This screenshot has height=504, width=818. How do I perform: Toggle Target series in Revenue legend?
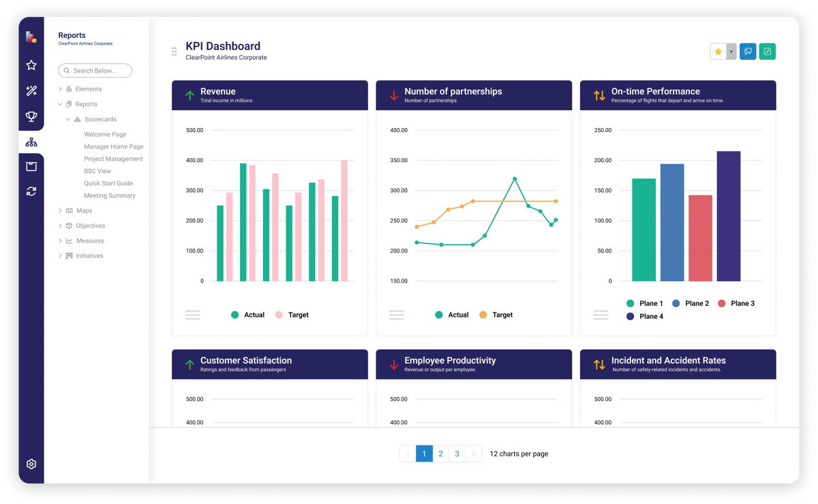[x=292, y=315]
